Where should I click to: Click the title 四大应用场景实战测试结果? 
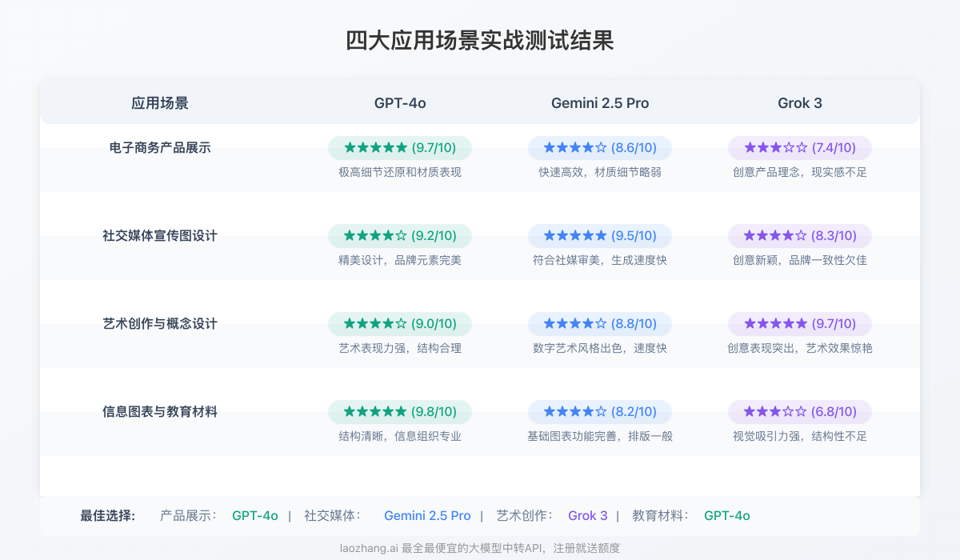click(x=480, y=42)
